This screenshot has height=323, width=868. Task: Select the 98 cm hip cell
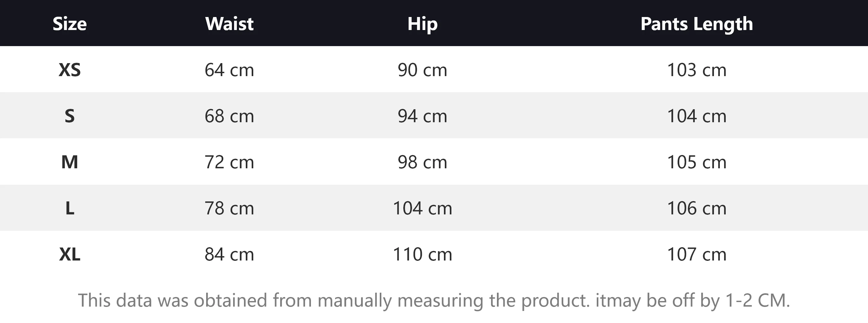[x=422, y=162]
